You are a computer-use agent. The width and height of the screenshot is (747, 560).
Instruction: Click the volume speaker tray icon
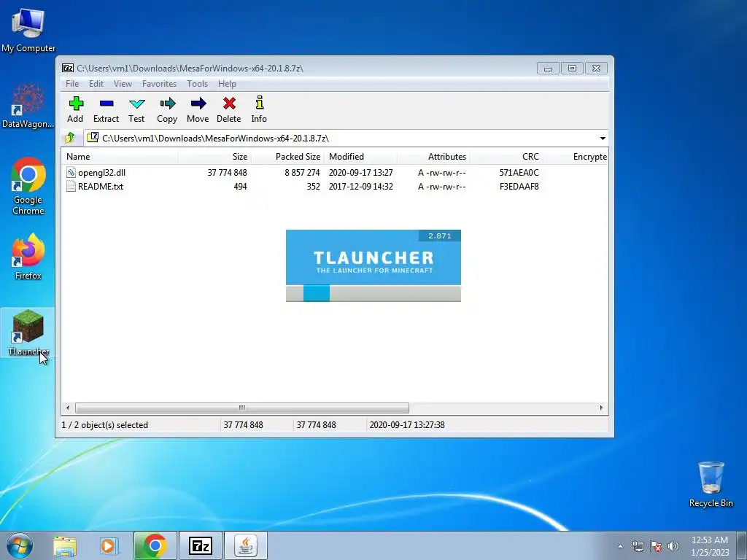(x=673, y=546)
